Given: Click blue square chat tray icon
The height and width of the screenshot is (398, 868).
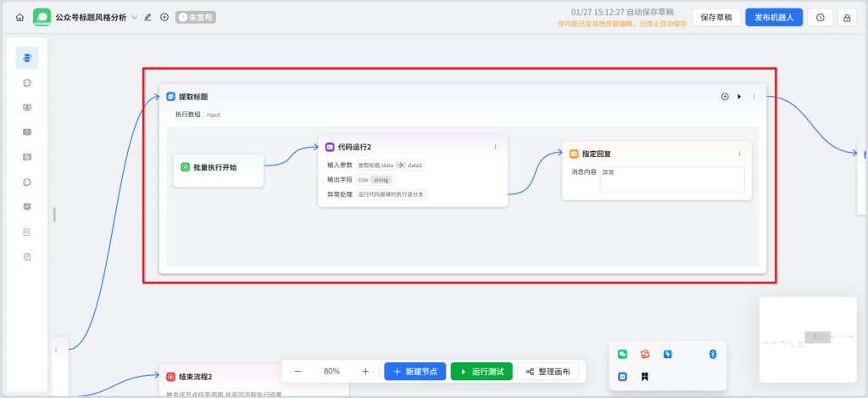Looking at the screenshot, I should pos(622,377).
